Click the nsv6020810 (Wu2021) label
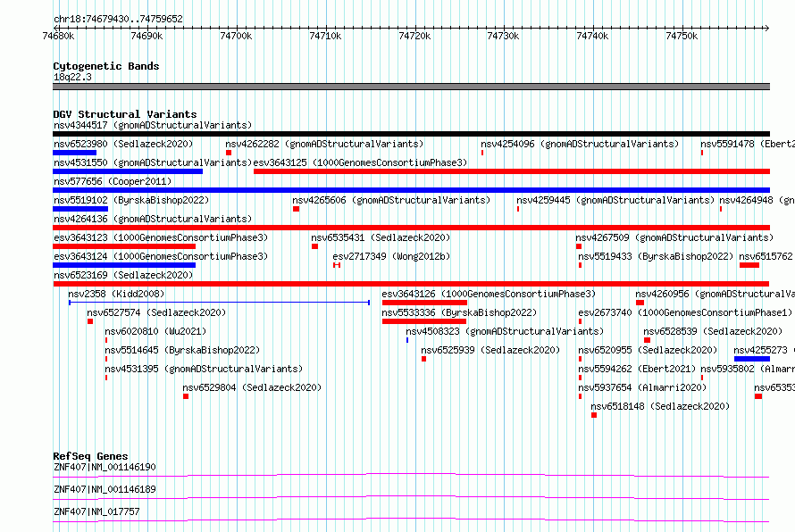Screen dimensions: 795x532 pos(155,331)
